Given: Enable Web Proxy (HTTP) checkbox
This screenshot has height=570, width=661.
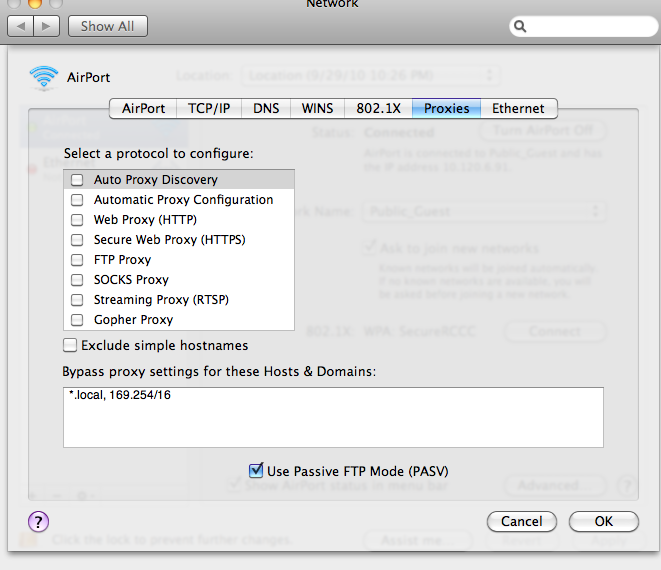Looking at the screenshot, I should click(77, 220).
